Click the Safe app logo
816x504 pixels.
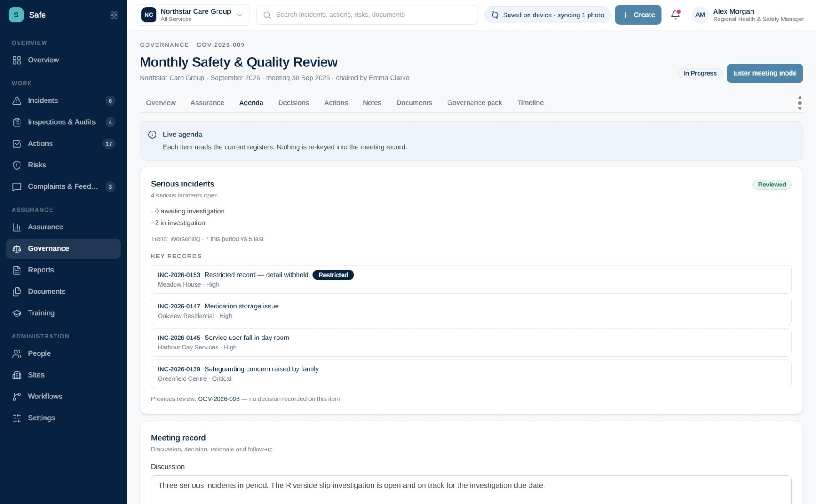[16, 15]
